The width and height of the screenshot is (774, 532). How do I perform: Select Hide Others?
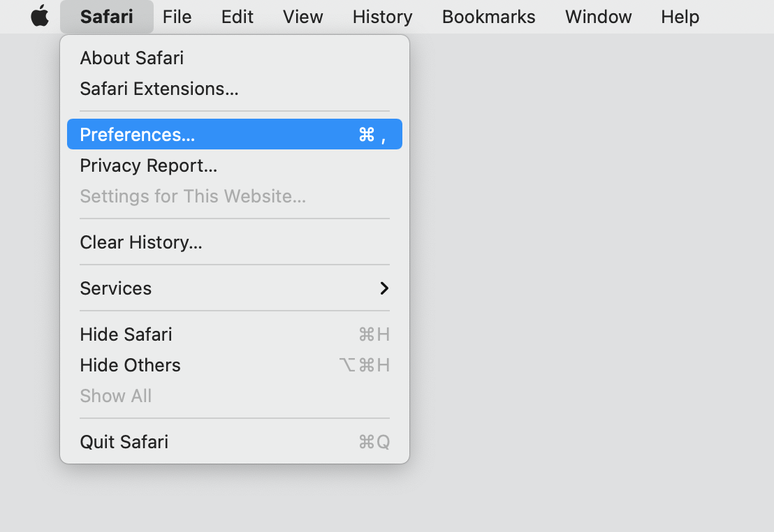[235, 365]
